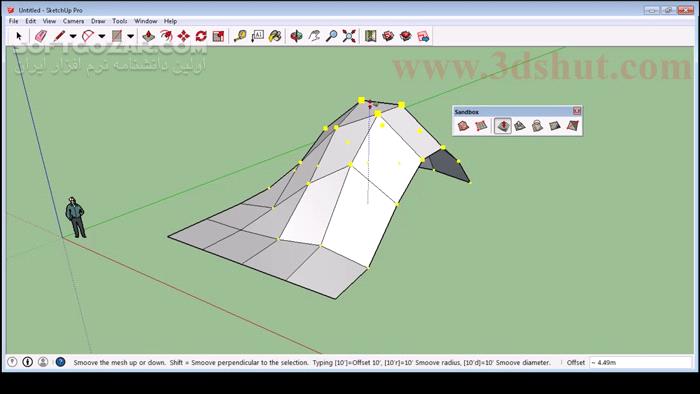This screenshot has width=700, height=394.
Task: Click the Sandbox panel title bar
Action: (512, 112)
